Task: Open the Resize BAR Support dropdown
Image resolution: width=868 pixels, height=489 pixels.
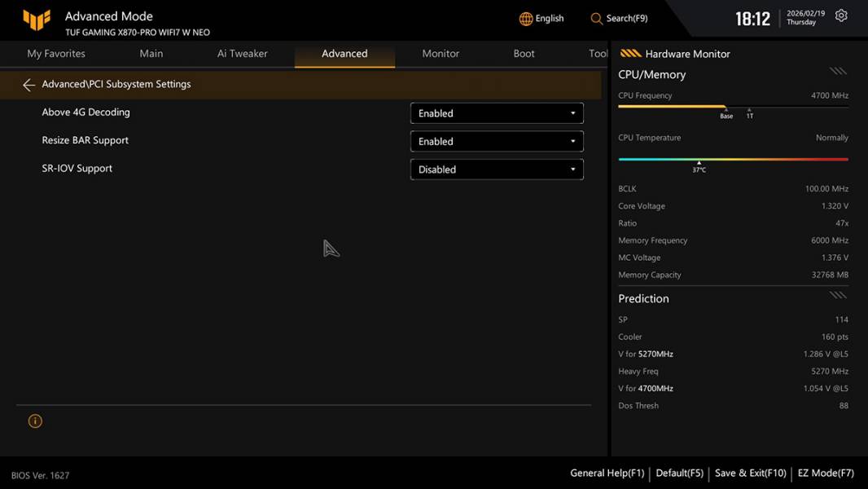Action: click(497, 141)
